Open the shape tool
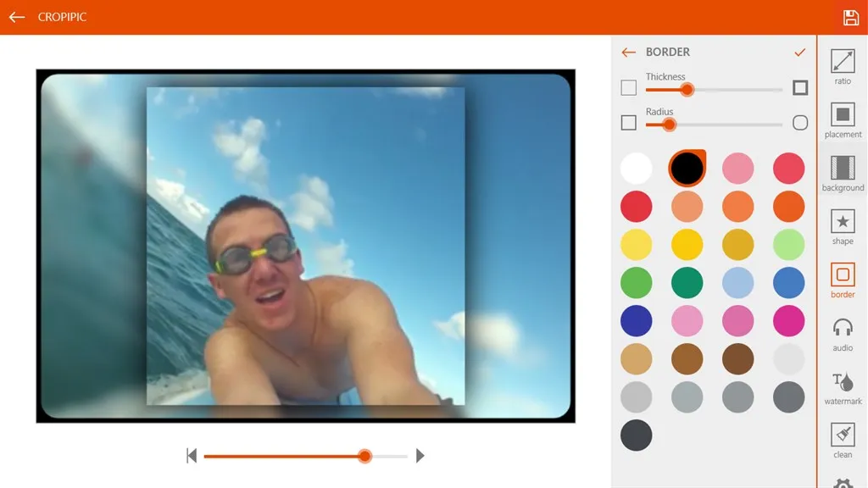868x488 pixels. click(x=843, y=229)
